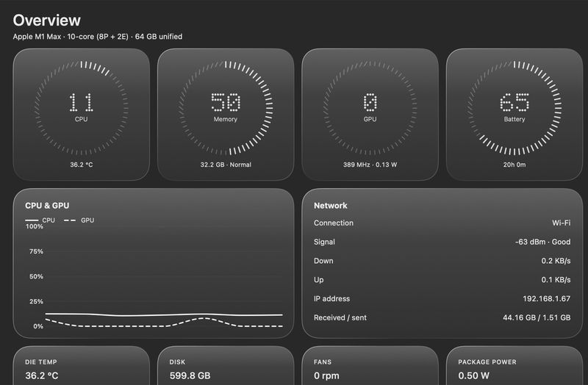Select the Overview heading
Image resolution: width=588 pixels, height=385 pixels.
coord(46,21)
